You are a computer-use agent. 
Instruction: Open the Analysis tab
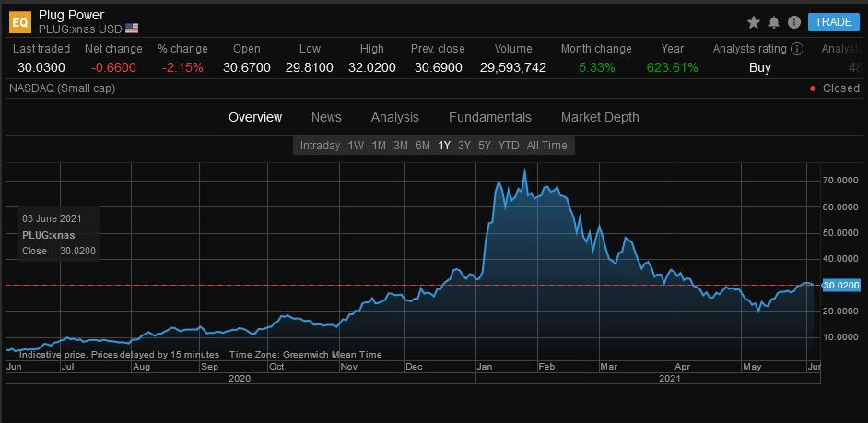point(394,117)
